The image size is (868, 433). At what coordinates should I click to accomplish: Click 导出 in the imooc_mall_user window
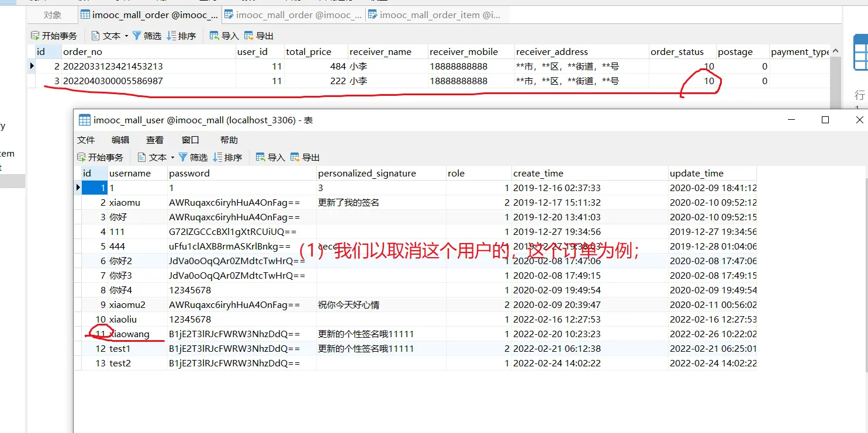(x=305, y=157)
